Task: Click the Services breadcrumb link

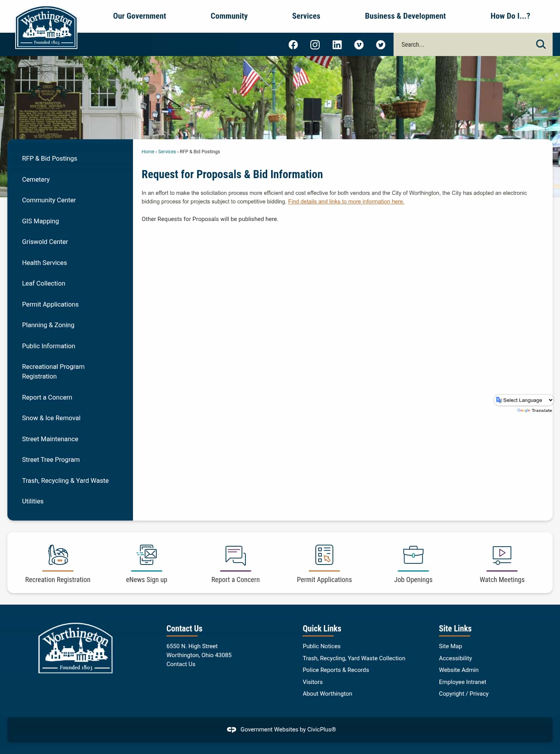Action: (167, 152)
